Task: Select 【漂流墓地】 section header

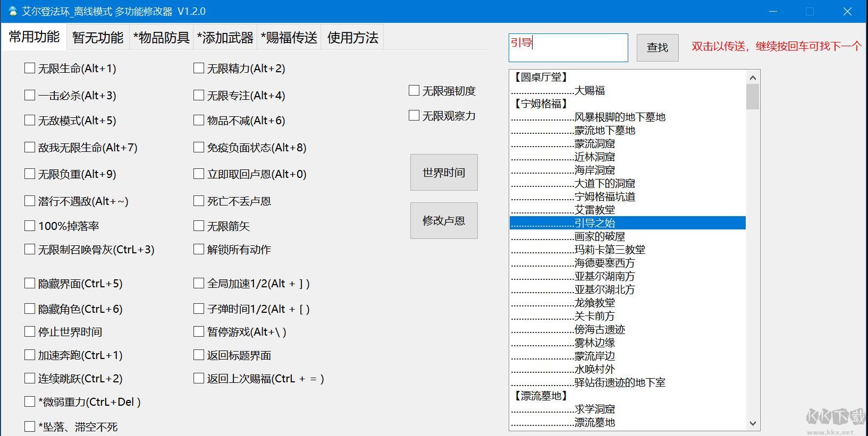Action: pos(628,396)
